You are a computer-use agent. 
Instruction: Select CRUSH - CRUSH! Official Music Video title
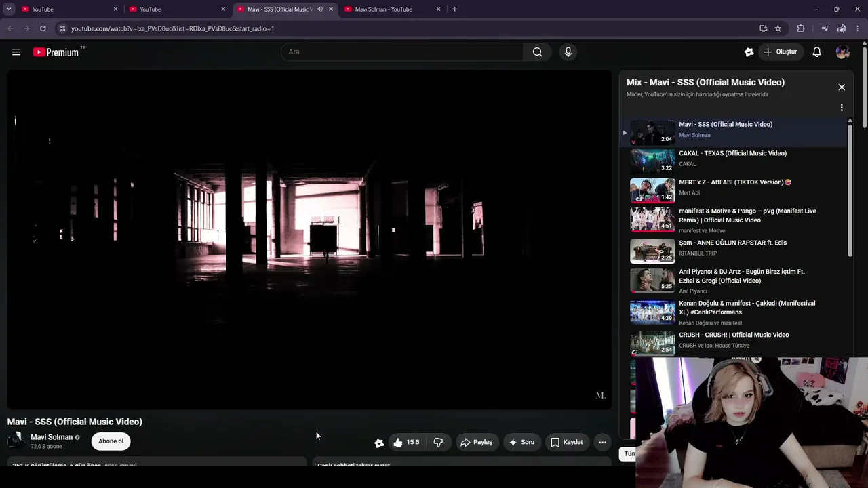click(734, 335)
